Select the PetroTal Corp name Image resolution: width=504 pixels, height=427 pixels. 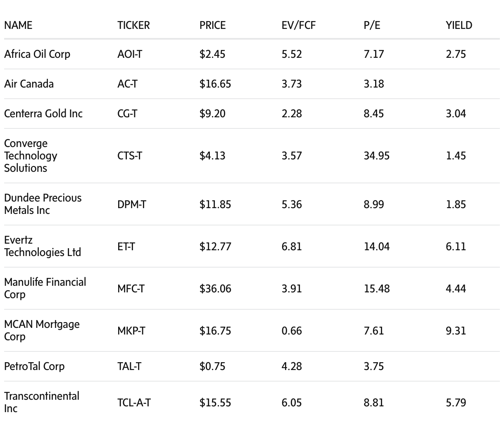(34, 366)
